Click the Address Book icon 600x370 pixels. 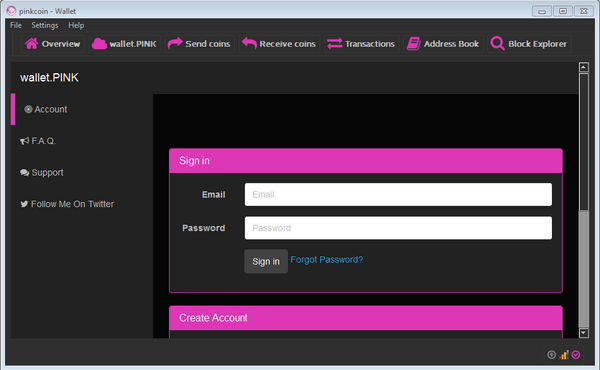(413, 44)
